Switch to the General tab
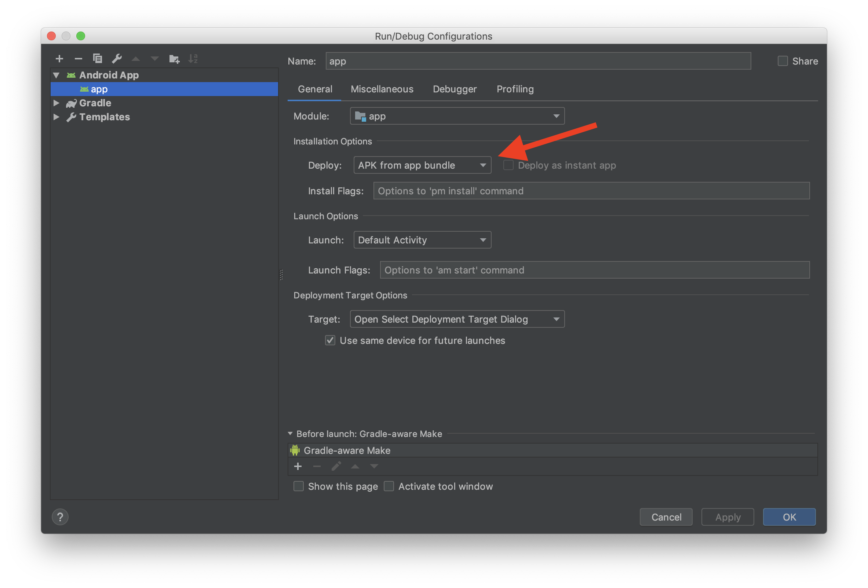868x588 pixels. (314, 89)
